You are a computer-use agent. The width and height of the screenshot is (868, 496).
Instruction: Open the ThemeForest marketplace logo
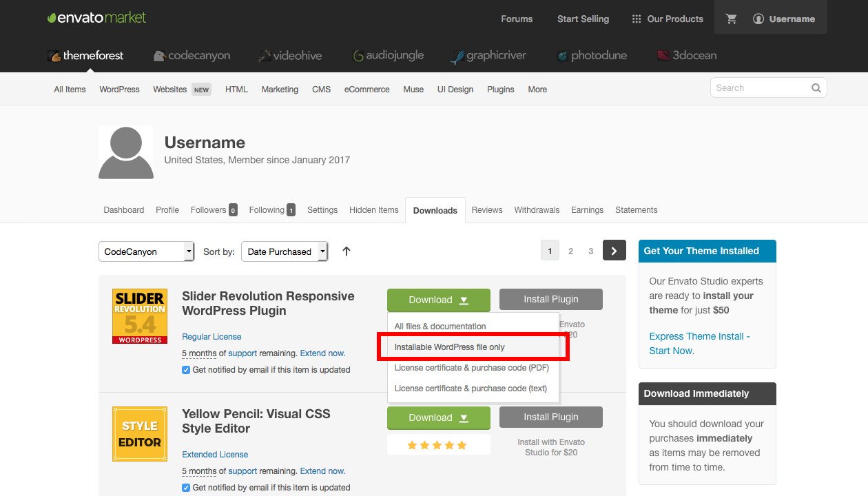tap(85, 56)
